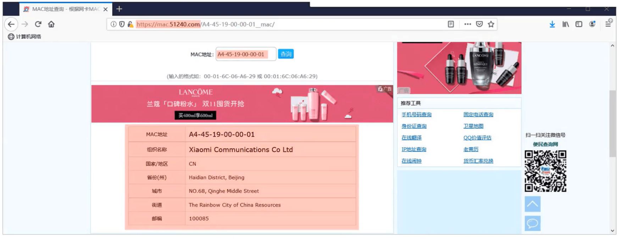
Task: Click the page scroll up arrow
Action: (x=613, y=46)
